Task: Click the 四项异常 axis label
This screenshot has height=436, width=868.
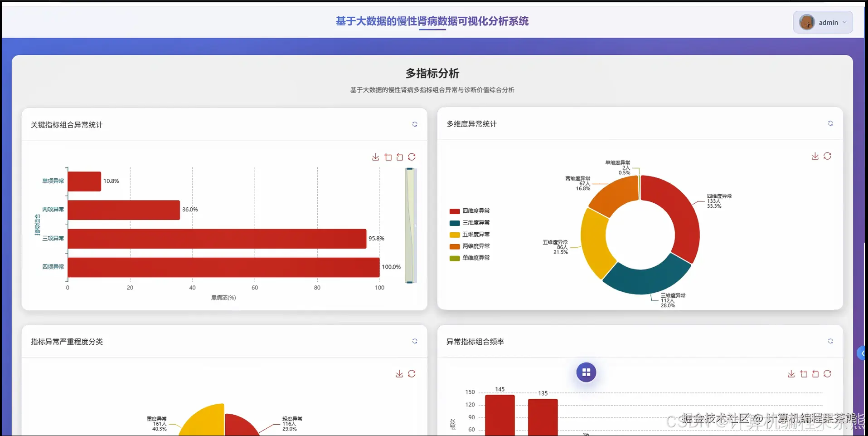Action: [x=53, y=267]
